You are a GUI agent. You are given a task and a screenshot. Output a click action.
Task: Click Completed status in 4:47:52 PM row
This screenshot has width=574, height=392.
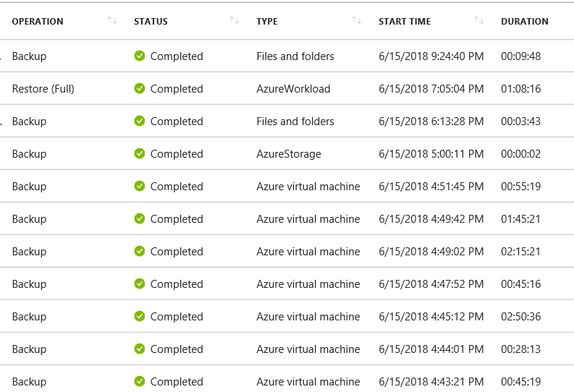pos(177,284)
